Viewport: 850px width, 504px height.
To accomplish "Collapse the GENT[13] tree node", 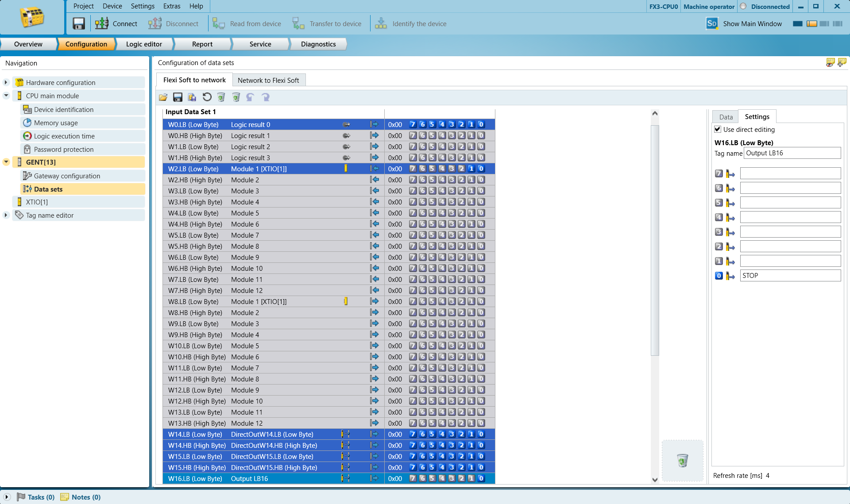I will coord(6,162).
